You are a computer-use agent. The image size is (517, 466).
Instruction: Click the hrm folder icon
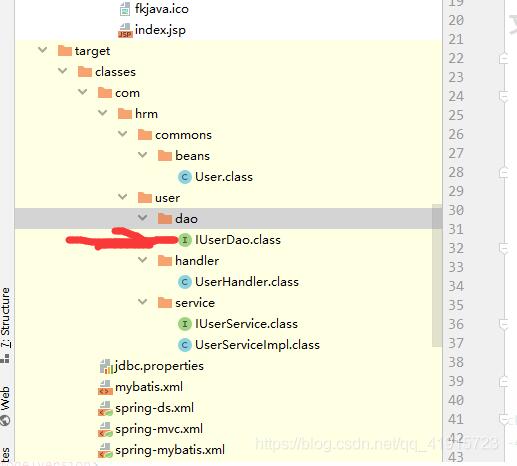(125, 114)
